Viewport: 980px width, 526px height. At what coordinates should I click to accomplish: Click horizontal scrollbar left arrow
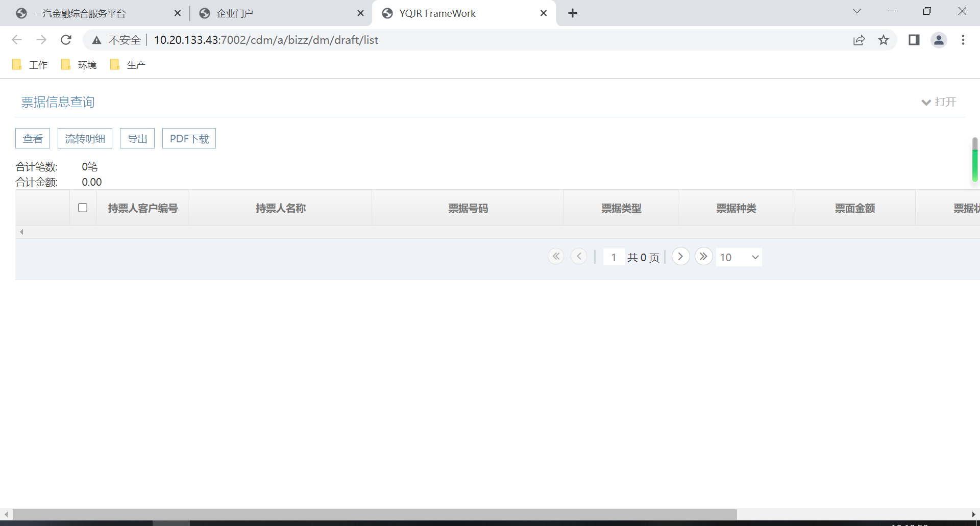pyautogui.click(x=6, y=514)
